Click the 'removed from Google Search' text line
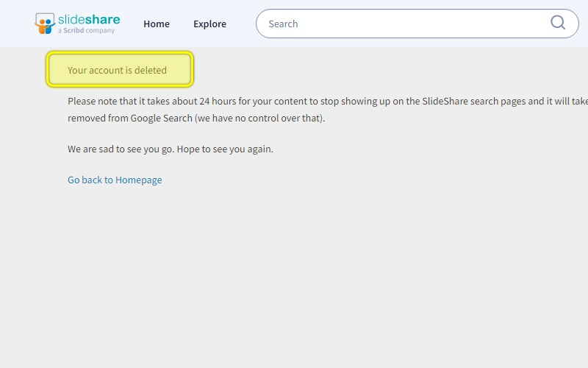The image size is (588, 368). click(196, 118)
